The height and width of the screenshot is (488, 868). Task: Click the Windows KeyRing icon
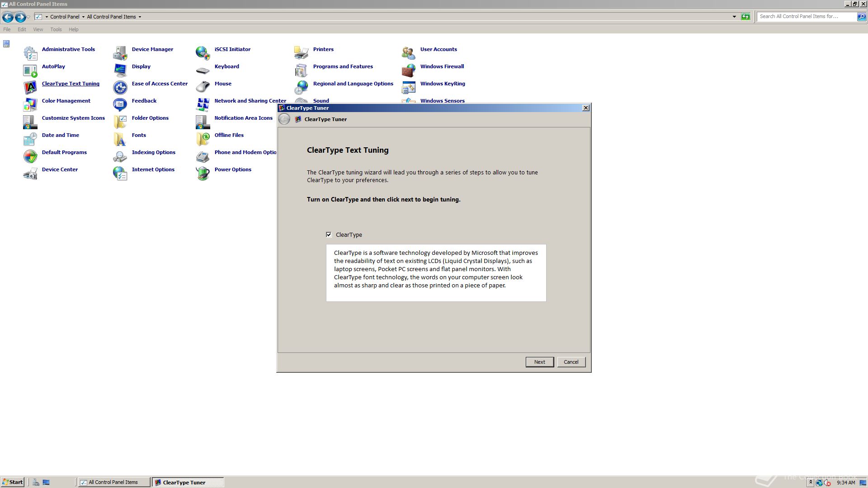tap(409, 88)
